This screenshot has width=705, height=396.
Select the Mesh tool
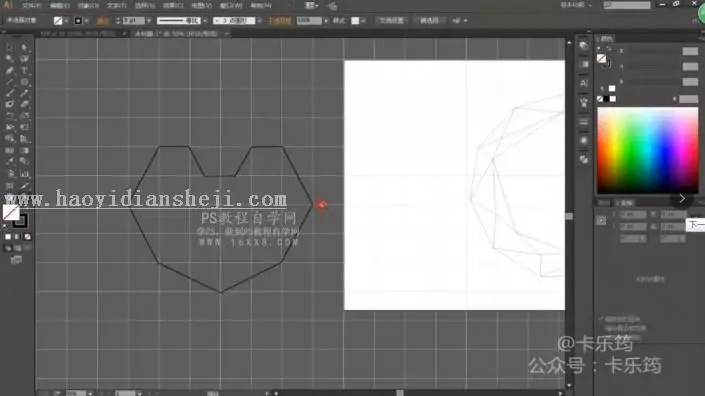(9, 151)
